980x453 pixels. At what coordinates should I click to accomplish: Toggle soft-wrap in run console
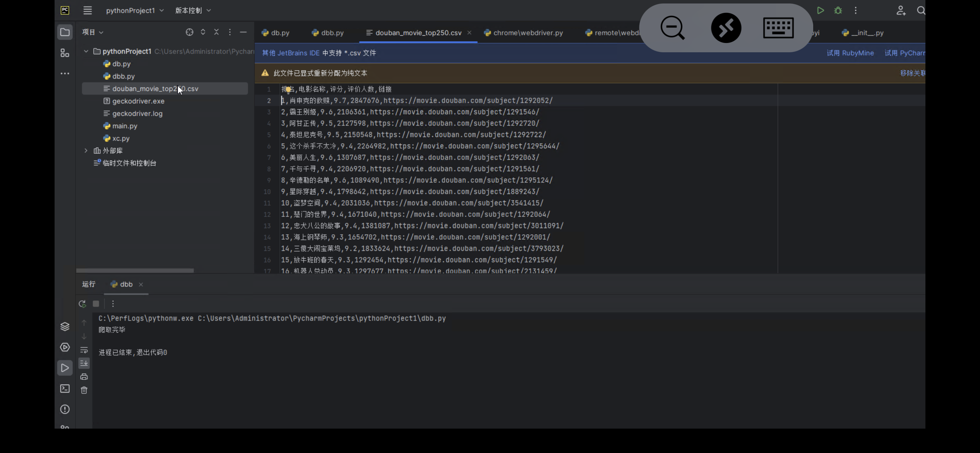click(x=84, y=350)
